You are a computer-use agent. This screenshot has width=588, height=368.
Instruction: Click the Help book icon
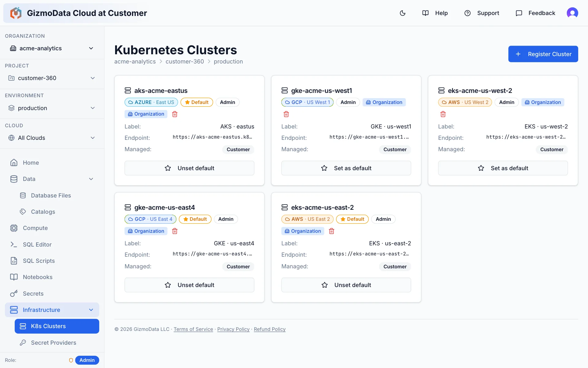click(x=425, y=13)
